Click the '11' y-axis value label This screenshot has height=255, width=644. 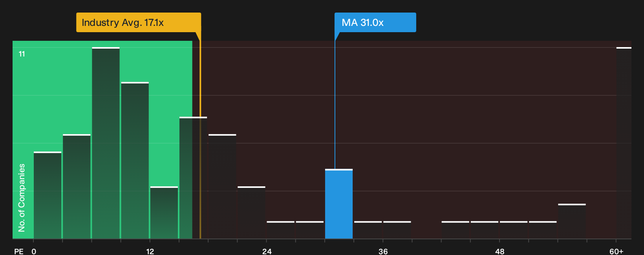tap(22, 54)
